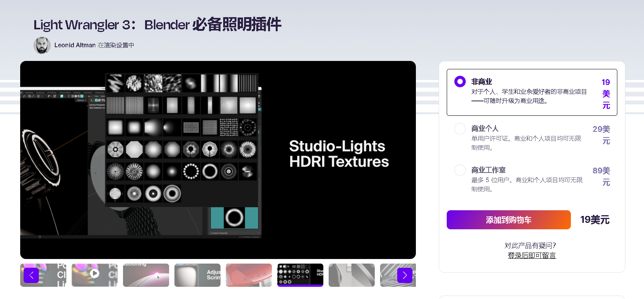
Task: Click the 非商业 license title text
Action: tap(482, 82)
